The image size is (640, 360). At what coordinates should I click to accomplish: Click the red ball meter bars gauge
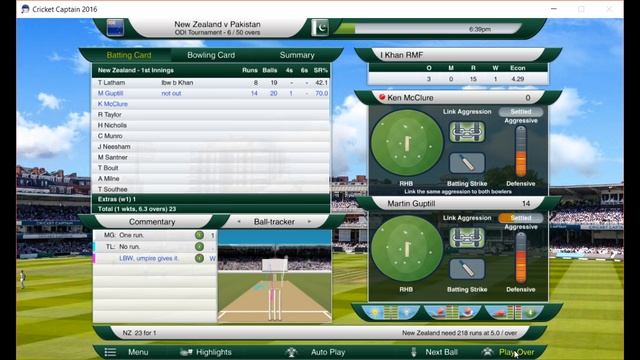(x=514, y=313)
